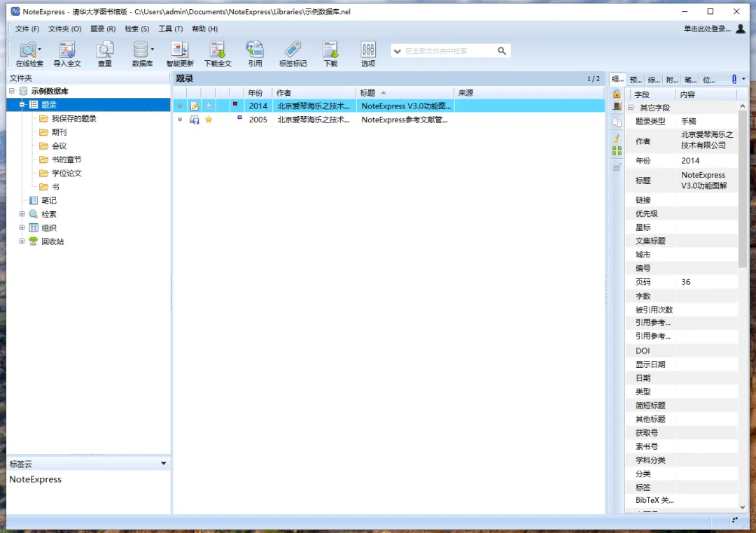Collapse the 题录 tree node

click(x=22, y=104)
